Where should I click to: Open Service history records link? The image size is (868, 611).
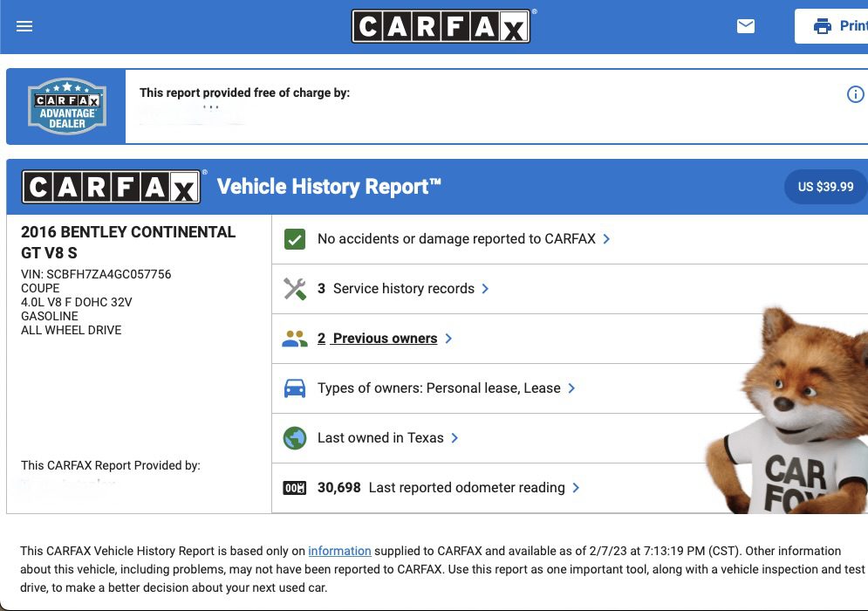tap(396, 289)
